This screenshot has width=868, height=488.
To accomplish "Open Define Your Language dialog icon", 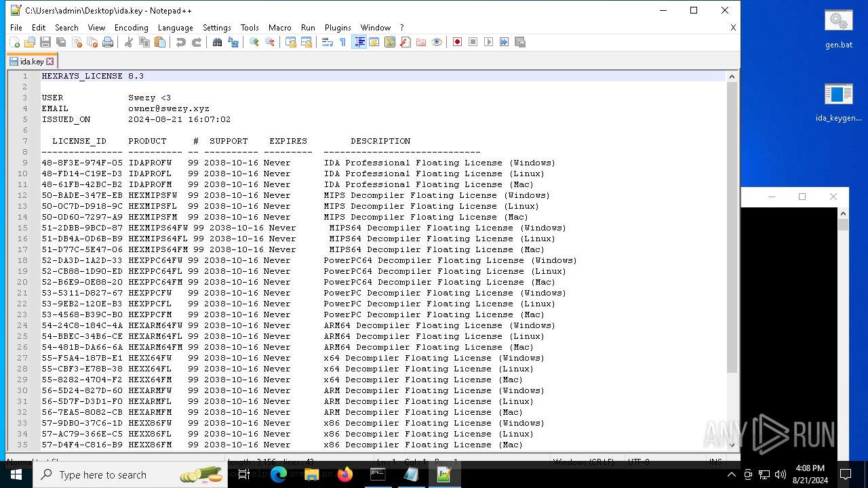I will [374, 42].
